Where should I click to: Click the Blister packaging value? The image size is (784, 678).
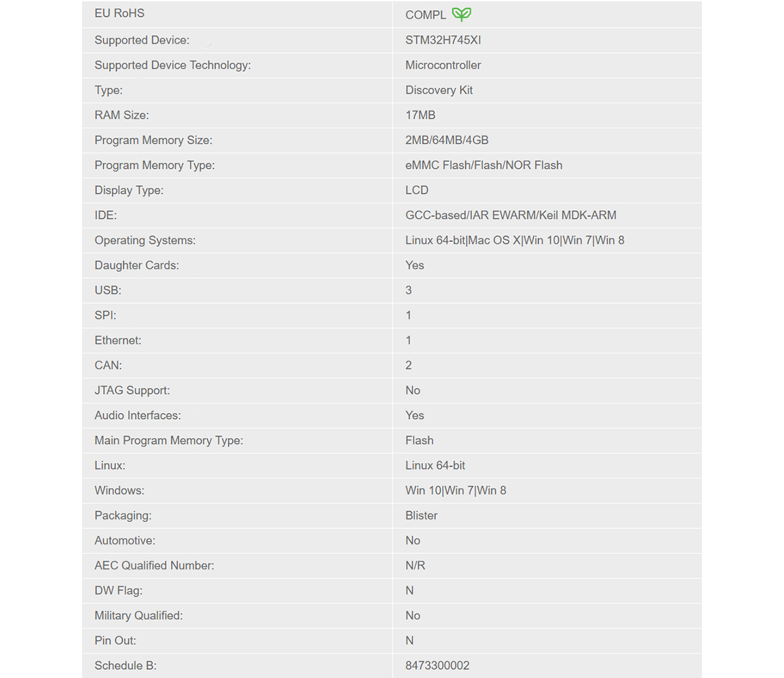(x=421, y=516)
